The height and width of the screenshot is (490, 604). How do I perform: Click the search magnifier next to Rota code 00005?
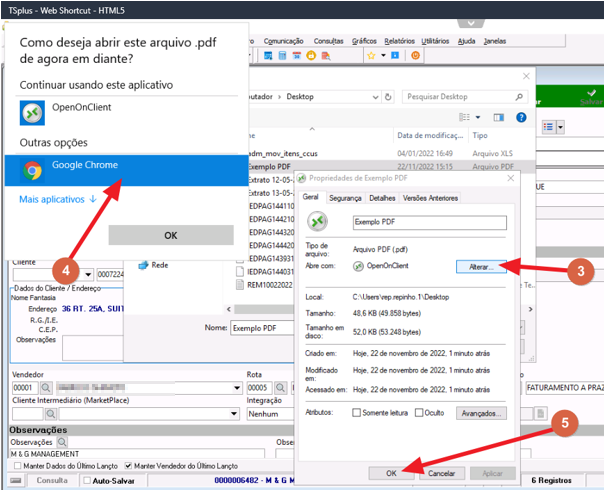pyautogui.click(x=280, y=388)
